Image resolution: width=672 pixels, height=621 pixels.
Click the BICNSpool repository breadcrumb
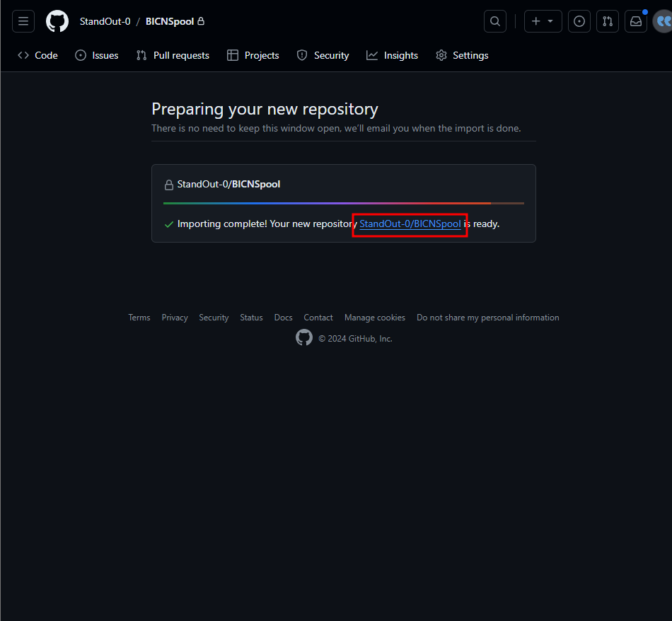[x=170, y=21]
